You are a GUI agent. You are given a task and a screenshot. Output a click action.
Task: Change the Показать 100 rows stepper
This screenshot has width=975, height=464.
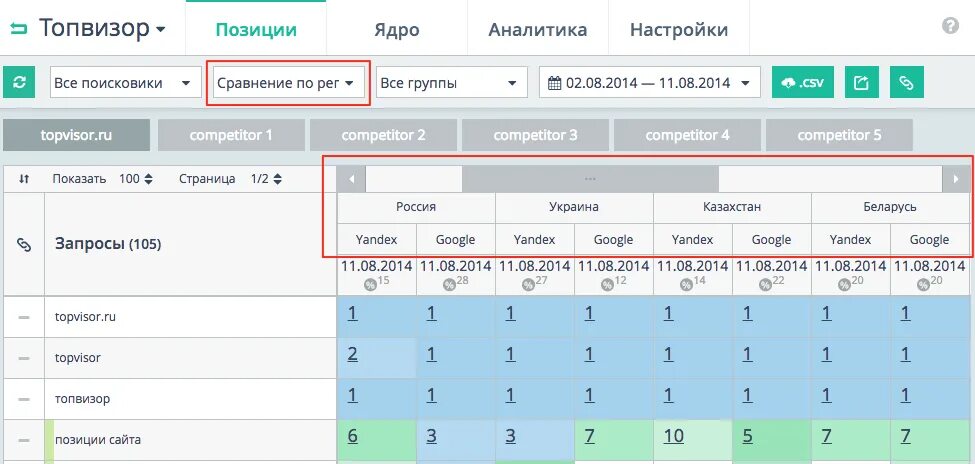[136, 179]
